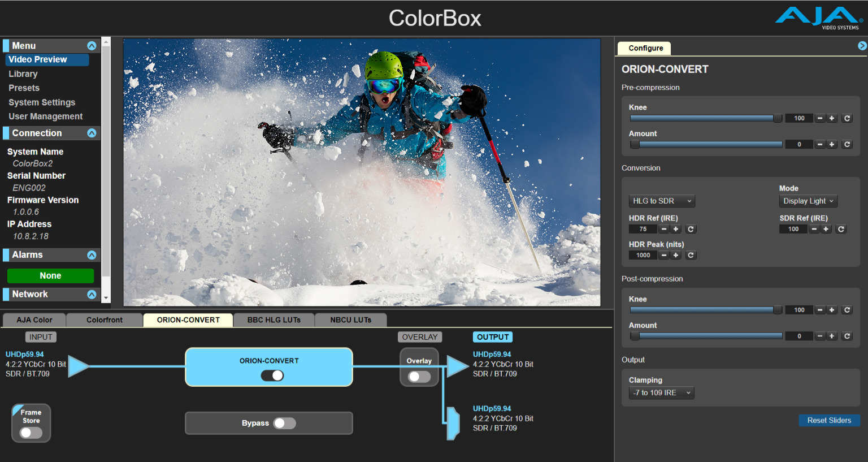Decrease HDR Ref (IRE) with minus button
Viewport: 868px width, 462px height.
pos(664,229)
